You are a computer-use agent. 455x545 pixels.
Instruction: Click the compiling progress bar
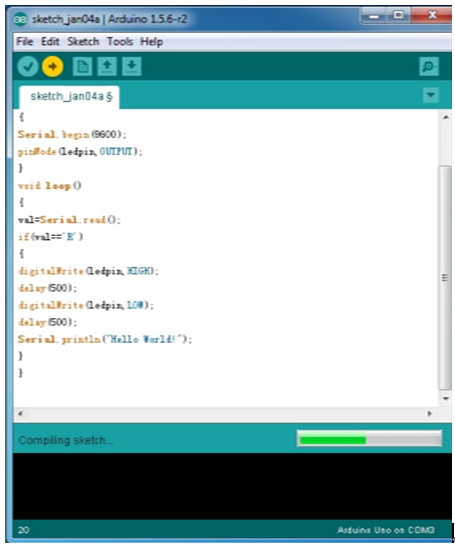[369, 439]
